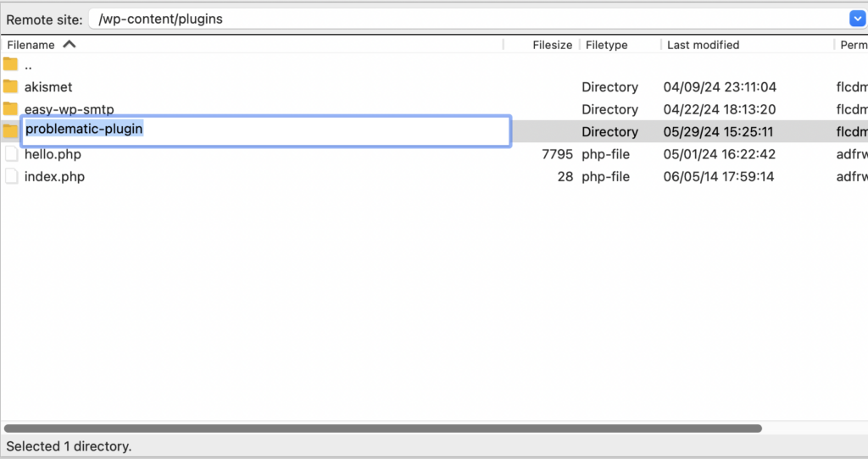Select the hello.php file name

[x=53, y=154]
